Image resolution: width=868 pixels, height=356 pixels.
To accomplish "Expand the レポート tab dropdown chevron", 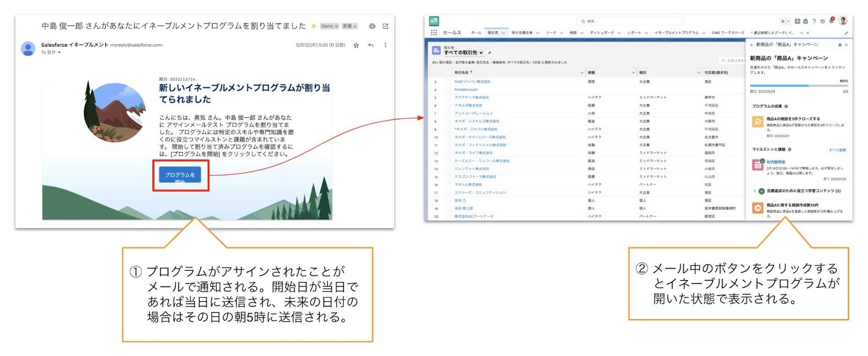I will (x=646, y=33).
